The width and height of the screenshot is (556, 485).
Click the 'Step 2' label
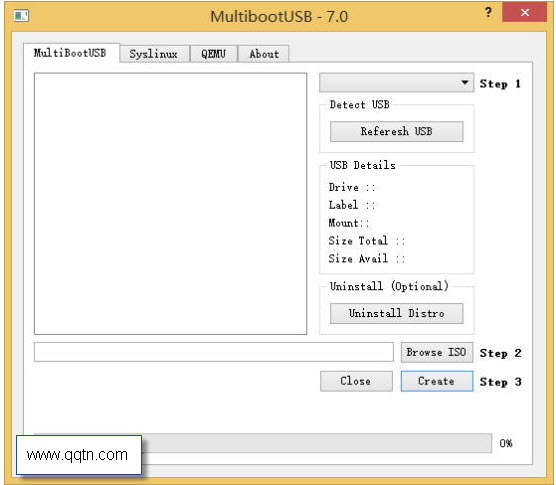tap(500, 353)
